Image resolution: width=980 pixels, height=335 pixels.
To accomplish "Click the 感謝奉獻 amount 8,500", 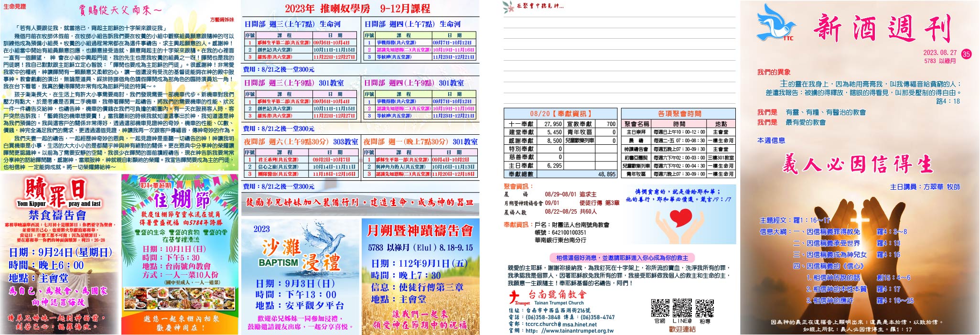I will pos(554,140).
